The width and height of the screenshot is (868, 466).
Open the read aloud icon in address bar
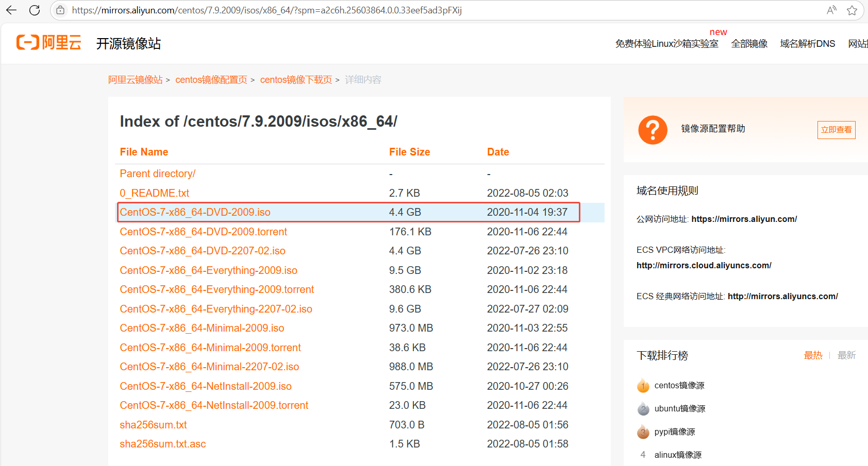click(831, 10)
